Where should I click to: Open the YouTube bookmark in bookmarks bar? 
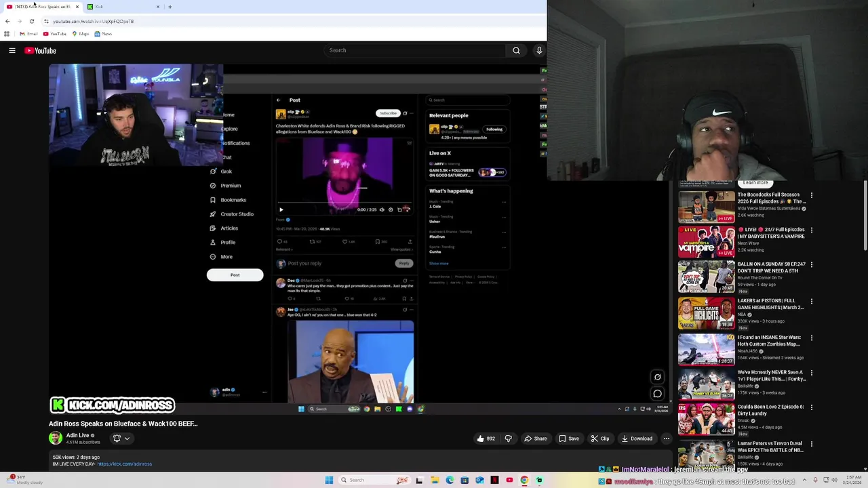click(54, 34)
